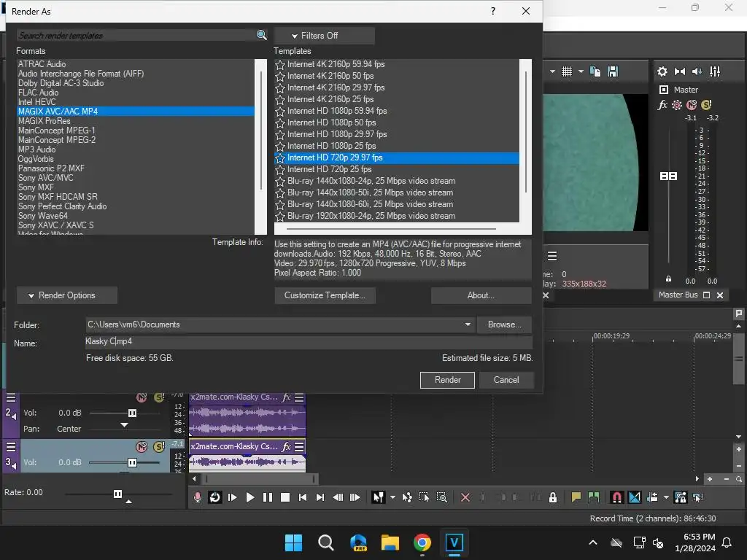Open track 3 hamburger menu
Viewport: 747px width, 560px height.
tap(10, 447)
